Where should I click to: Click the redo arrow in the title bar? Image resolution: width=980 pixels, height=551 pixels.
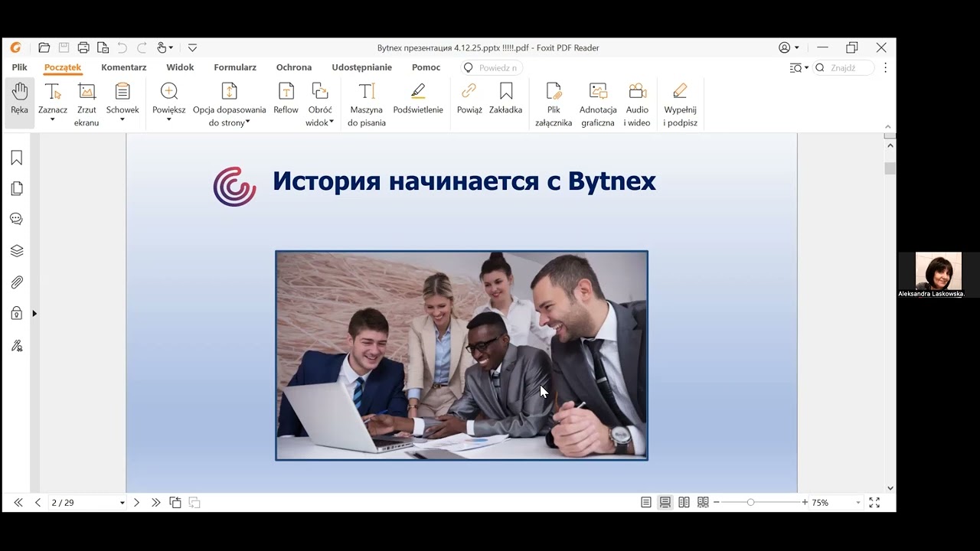pos(142,47)
